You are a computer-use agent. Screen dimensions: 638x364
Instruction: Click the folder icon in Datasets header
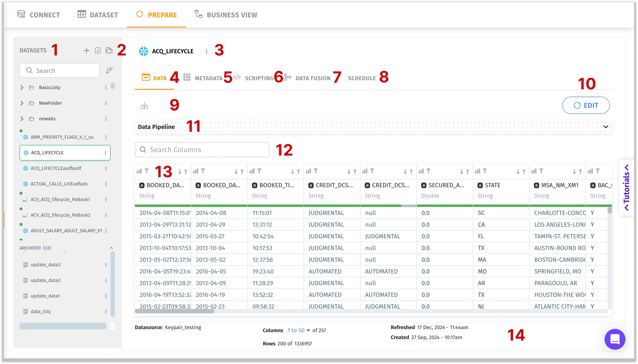(109, 50)
